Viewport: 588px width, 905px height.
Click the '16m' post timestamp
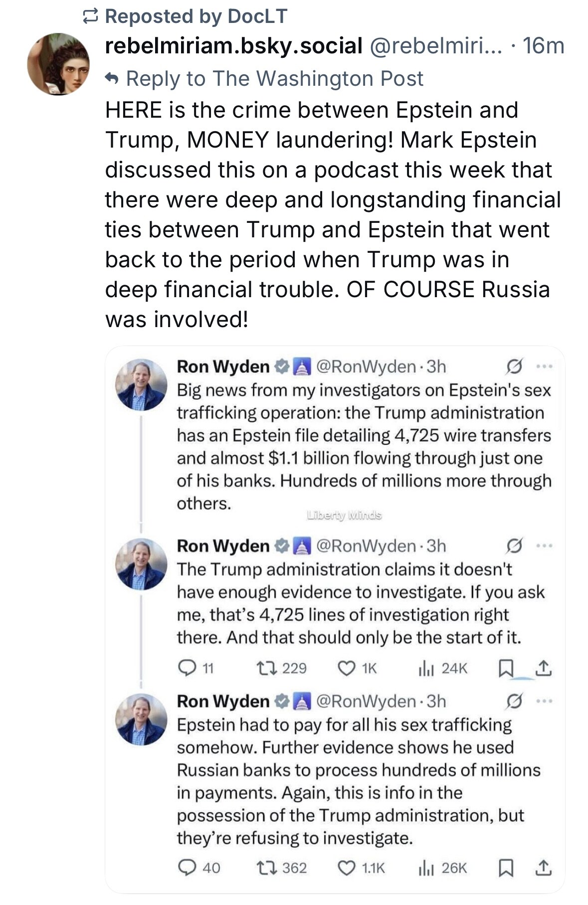(543, 46)
